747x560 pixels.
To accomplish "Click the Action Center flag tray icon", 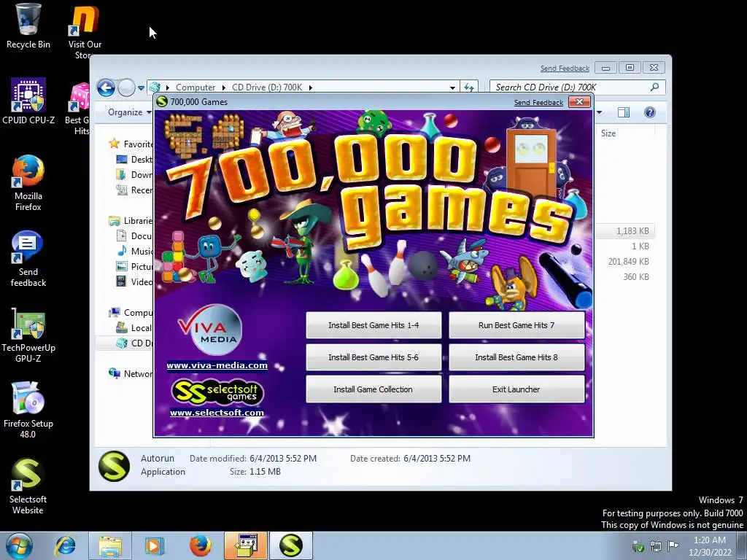I will pyautogui.click(x=673, y=545).
